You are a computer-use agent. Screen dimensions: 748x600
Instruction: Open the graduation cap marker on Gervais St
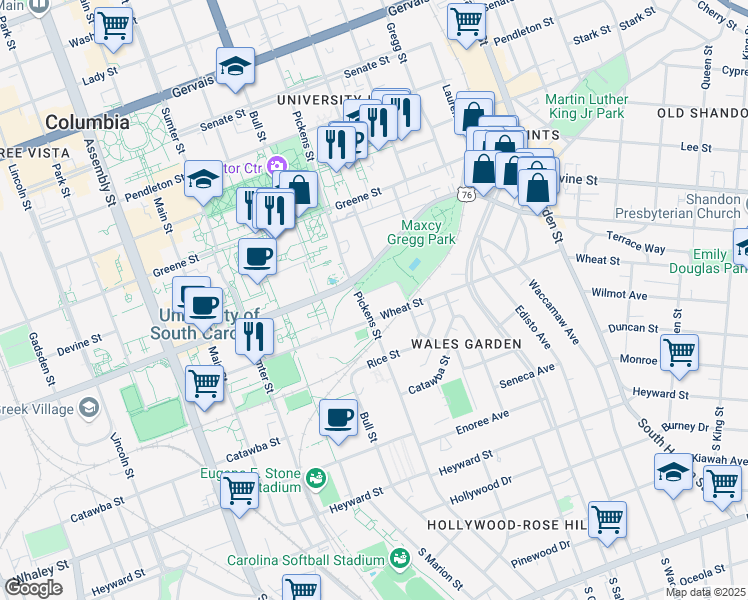pyautogui.click(x=235, y=67)
